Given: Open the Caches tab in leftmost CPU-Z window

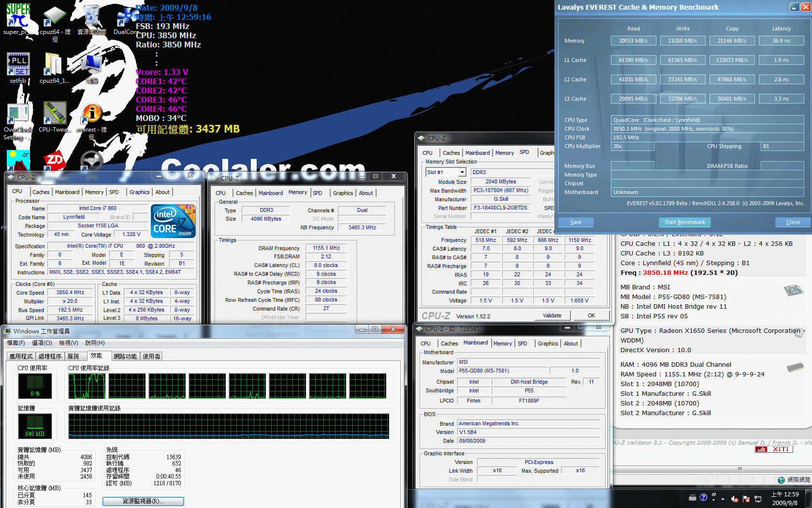Looking at the screenshot, I should (41, 192).
